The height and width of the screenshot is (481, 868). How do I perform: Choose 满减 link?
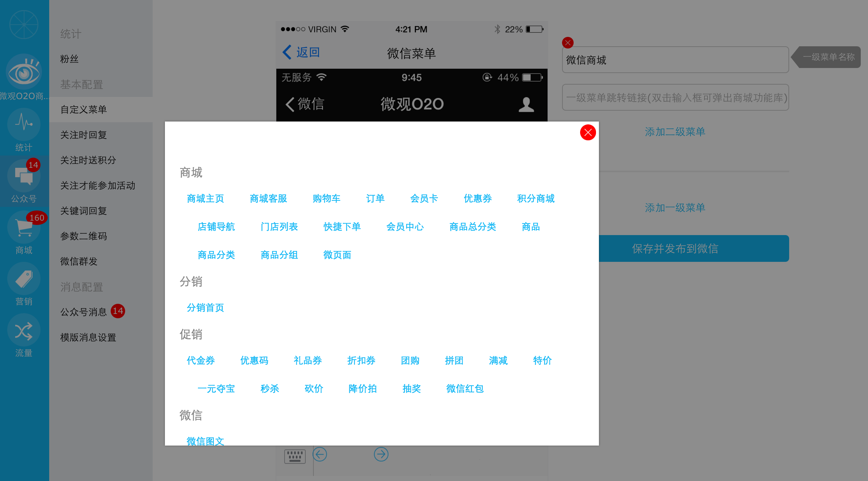498,361
